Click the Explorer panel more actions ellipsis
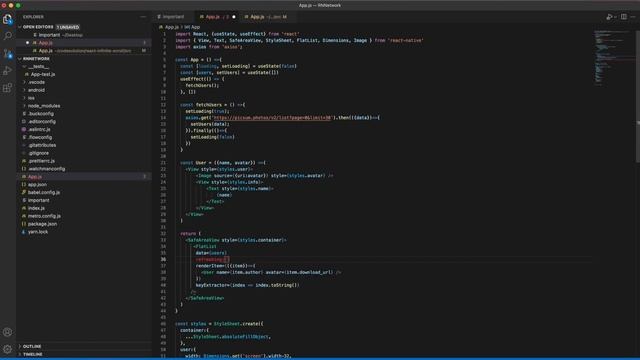 click(x=143, y=17)
